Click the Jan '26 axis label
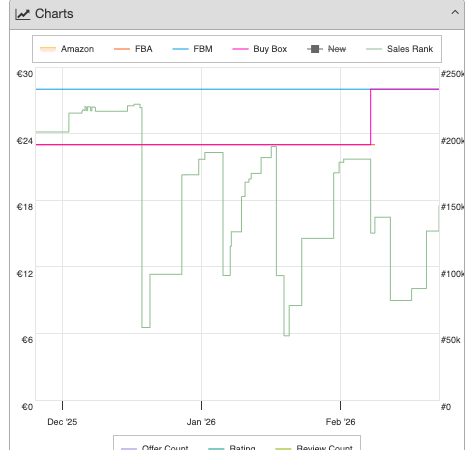This screenshot has height=450, width=474. click(201, 422)
